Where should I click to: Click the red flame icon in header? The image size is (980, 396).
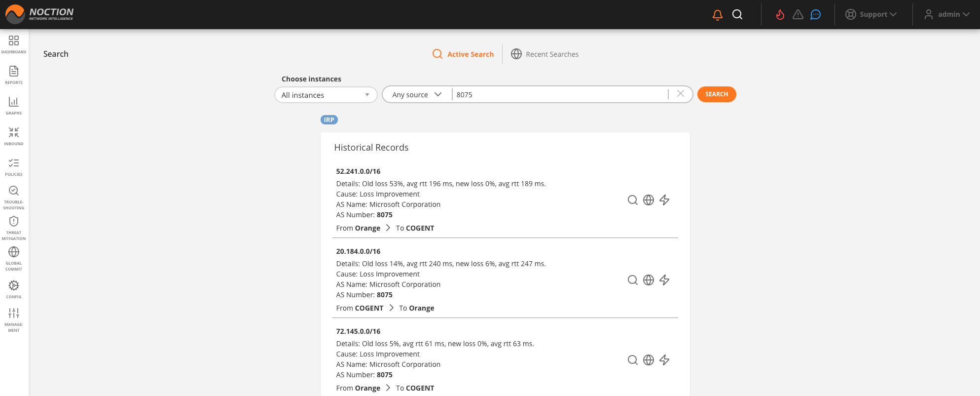[x=780, y=15]
